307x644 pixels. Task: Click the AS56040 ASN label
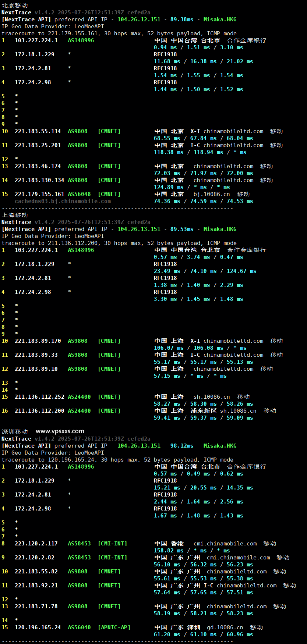pos(79,627)
